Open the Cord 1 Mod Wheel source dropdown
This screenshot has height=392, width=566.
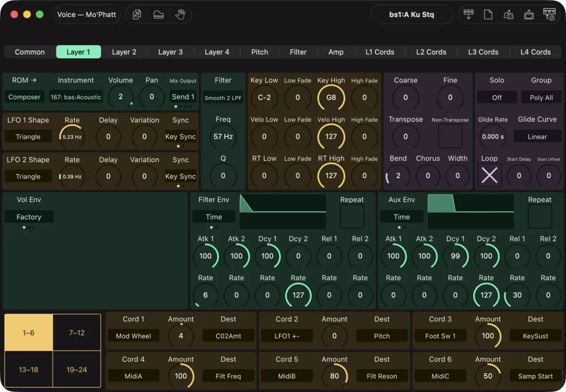(133, 336)
